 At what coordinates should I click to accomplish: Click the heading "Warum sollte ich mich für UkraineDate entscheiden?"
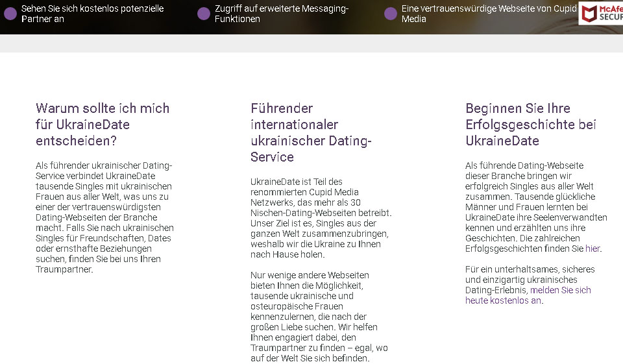pyautogui.click(x=103, y=124)
